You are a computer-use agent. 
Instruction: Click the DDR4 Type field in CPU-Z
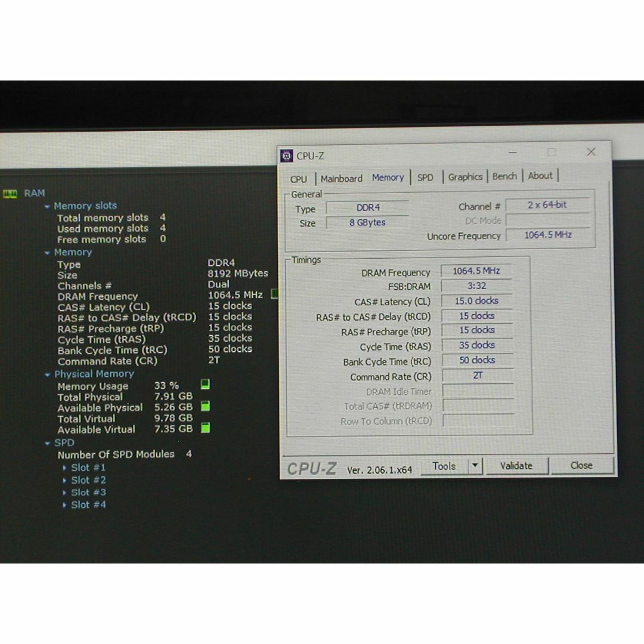click(x=368, y=208)
